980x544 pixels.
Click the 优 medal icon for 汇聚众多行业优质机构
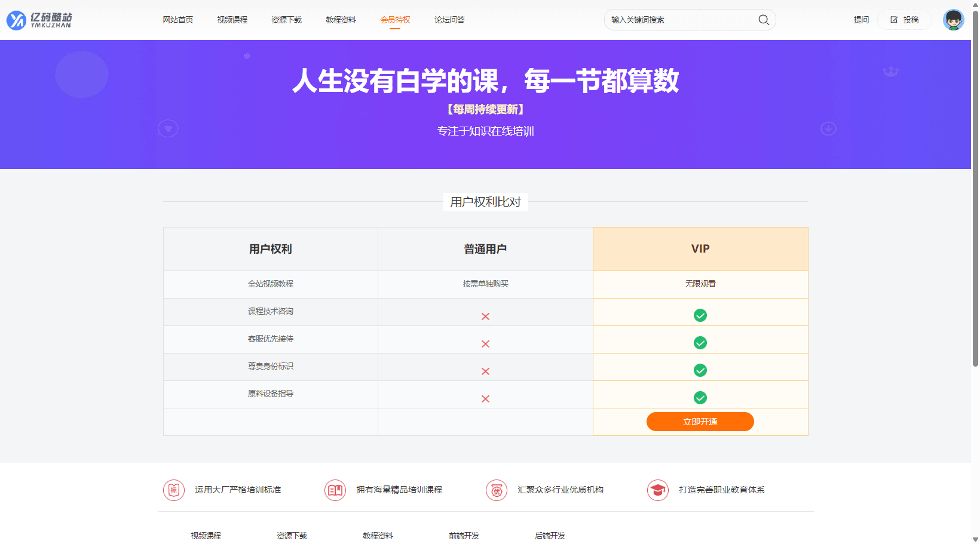coord(497,490)
